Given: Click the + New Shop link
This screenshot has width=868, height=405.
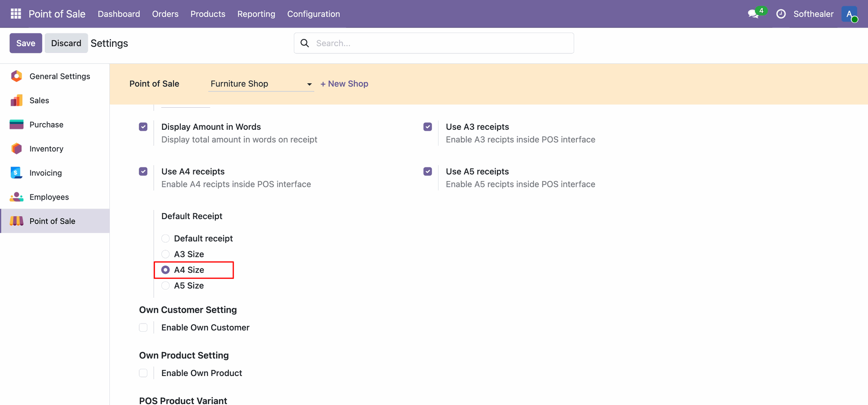Looking at the screenshot, I should click(x=344, y=84).
